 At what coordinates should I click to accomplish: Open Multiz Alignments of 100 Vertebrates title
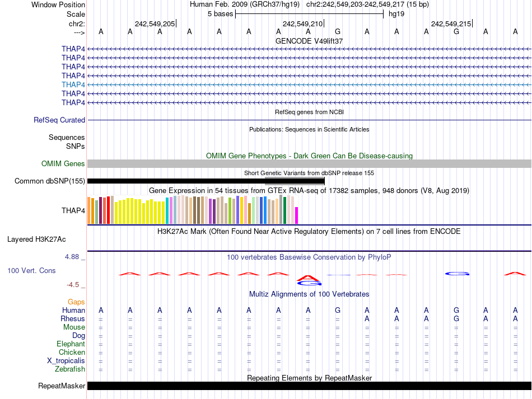pos(309,294)
